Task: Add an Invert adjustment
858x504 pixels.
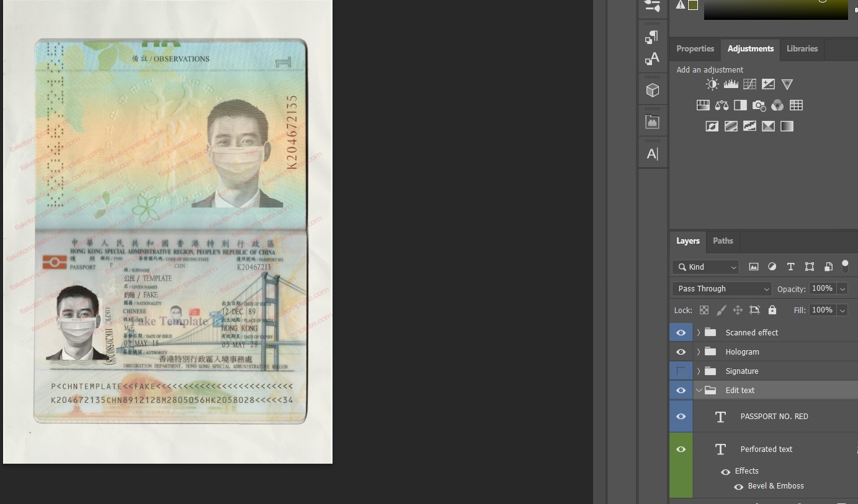Action: (712, 126)
